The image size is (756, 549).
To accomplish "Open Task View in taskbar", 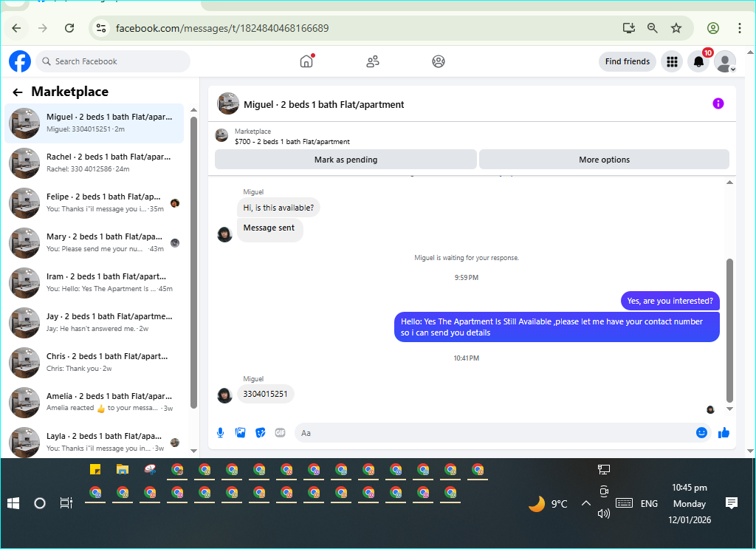I will (66, 504).
